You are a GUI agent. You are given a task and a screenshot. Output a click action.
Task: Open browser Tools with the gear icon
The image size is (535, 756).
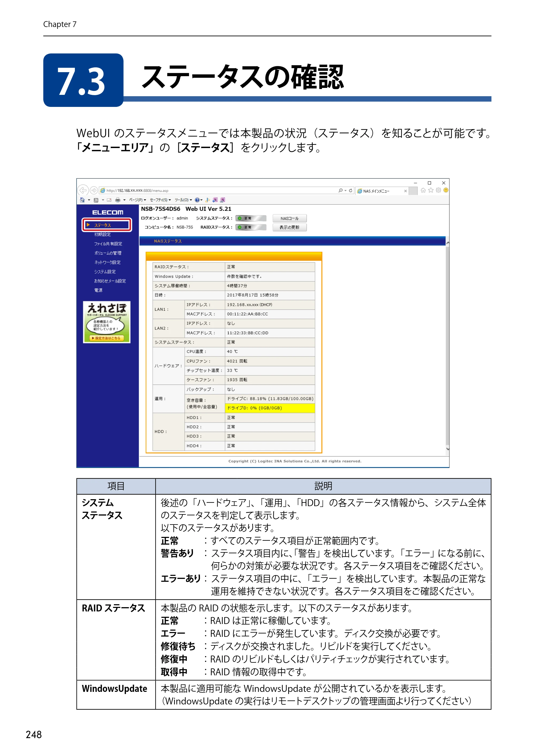click(x=438, y=190)
